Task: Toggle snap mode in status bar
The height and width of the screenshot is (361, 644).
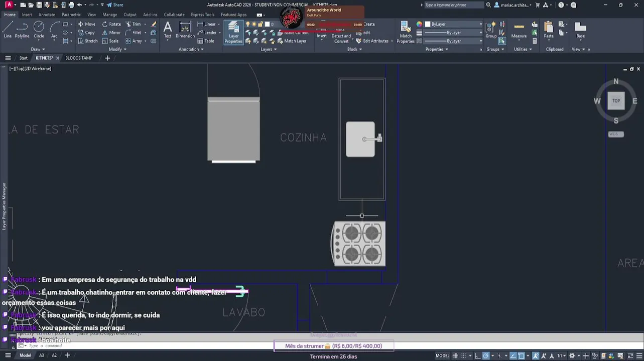Action: [x=463, y=356]
